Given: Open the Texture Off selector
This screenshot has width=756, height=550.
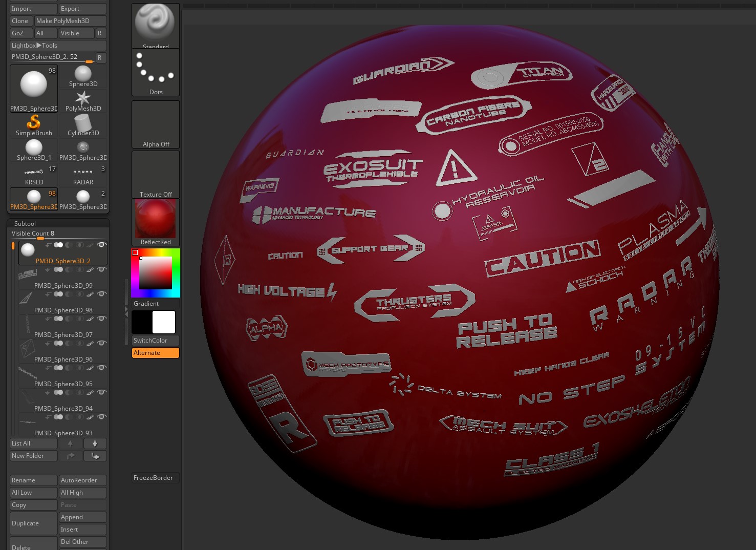Looking at the screenshot, I should point(156,175).
